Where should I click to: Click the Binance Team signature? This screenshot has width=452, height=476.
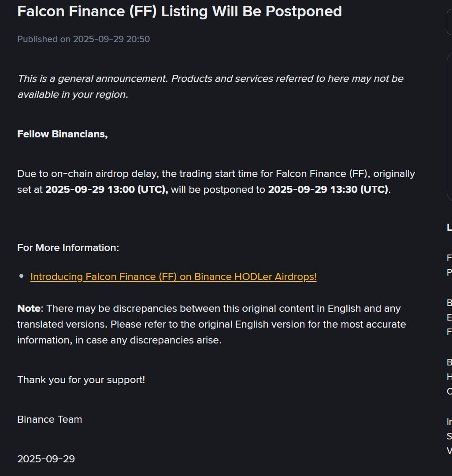49,420
